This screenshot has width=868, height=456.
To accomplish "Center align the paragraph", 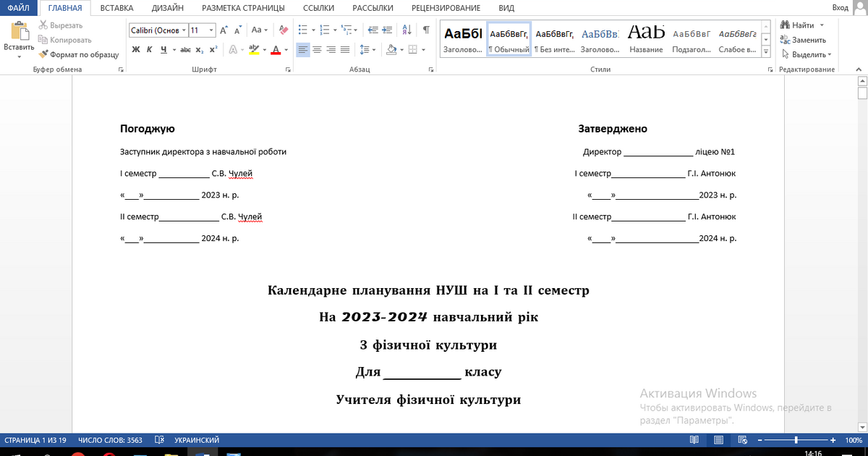I will (315, 49).
